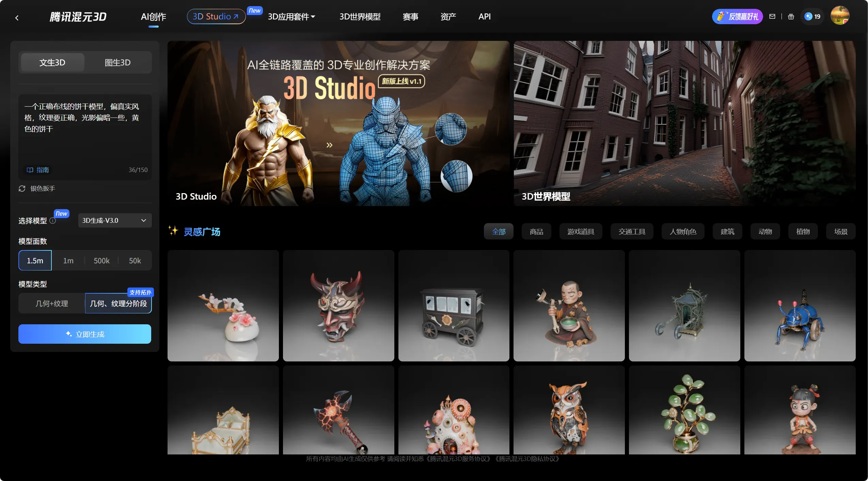
Task: Click the info icon beside 选择模型
Action: pyautogui.click(x=53, y=221)
